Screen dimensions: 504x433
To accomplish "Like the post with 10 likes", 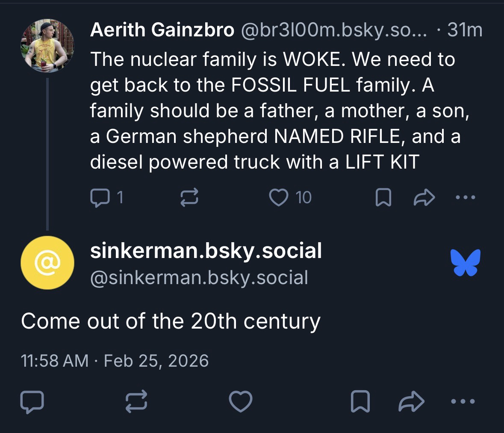I will pos(279,198).
